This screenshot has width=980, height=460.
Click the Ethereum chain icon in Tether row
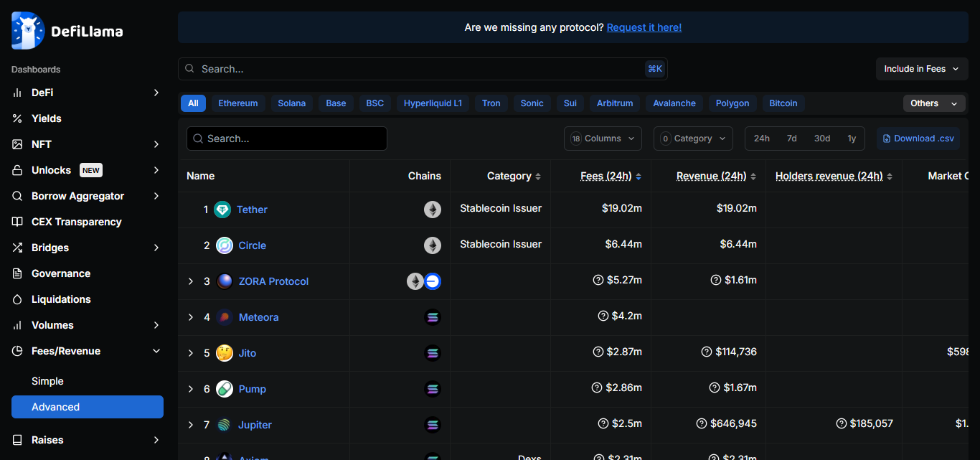433,210
